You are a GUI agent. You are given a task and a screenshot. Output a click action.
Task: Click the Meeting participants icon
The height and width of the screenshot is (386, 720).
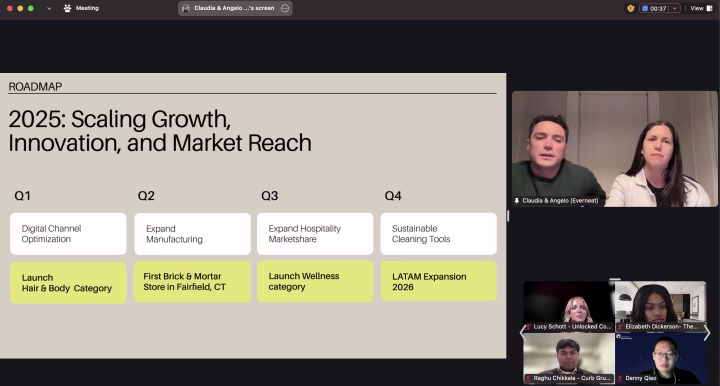tap(68, 8)
